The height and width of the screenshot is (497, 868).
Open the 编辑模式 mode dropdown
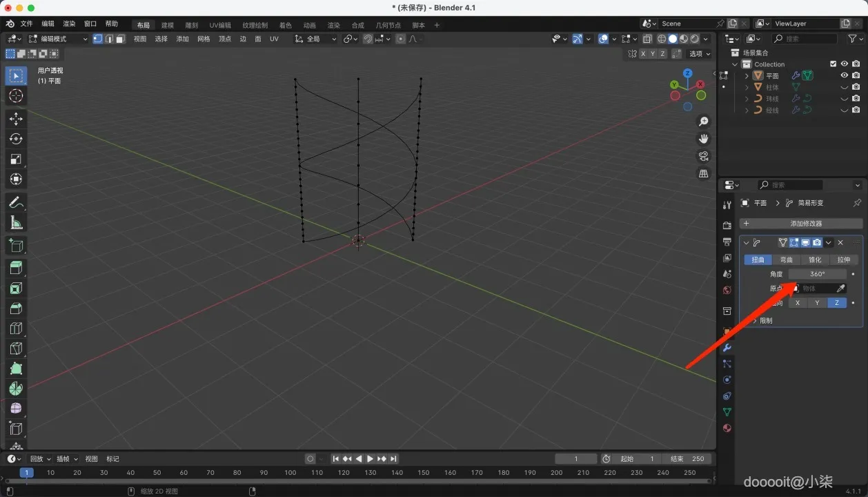[58, 39]
